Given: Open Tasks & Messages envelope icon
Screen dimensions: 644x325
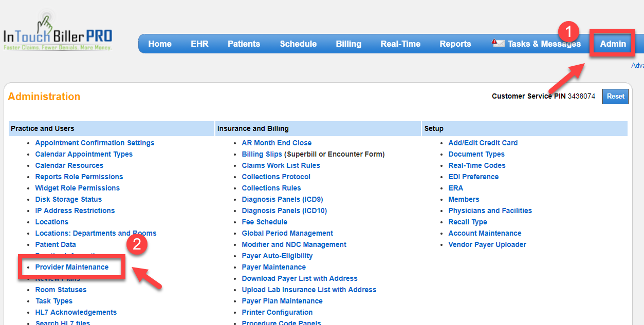Looking at the screenshot, I should [x=498, y=44].
